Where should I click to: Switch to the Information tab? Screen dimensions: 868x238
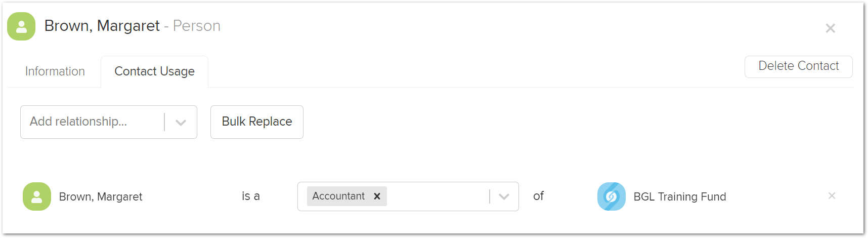point(55,71)
